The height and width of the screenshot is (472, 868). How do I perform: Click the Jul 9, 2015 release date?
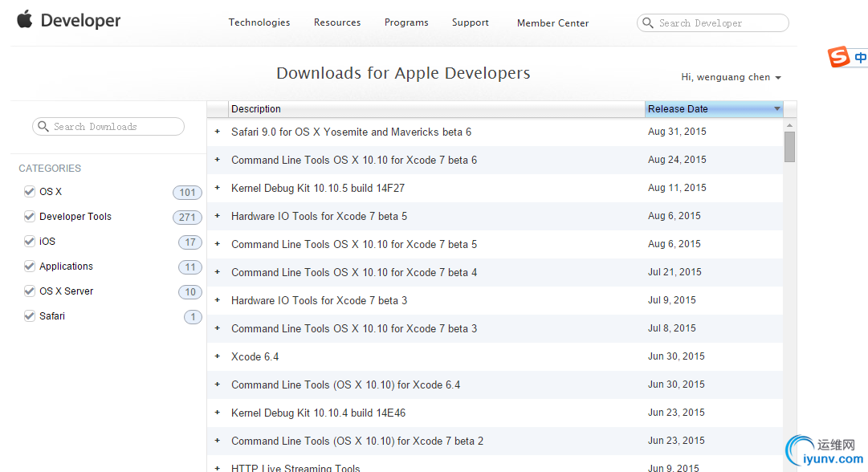[x=671, y=300]
